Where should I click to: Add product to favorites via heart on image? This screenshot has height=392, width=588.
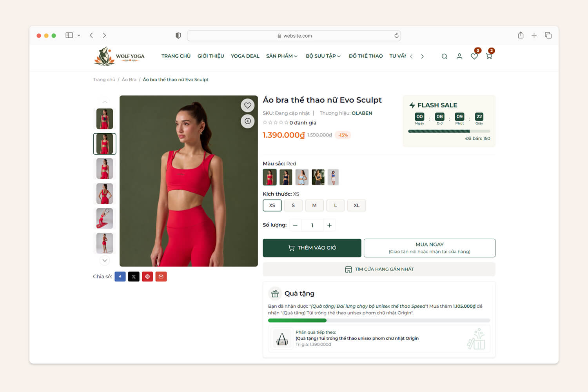[x=248, y=105]
